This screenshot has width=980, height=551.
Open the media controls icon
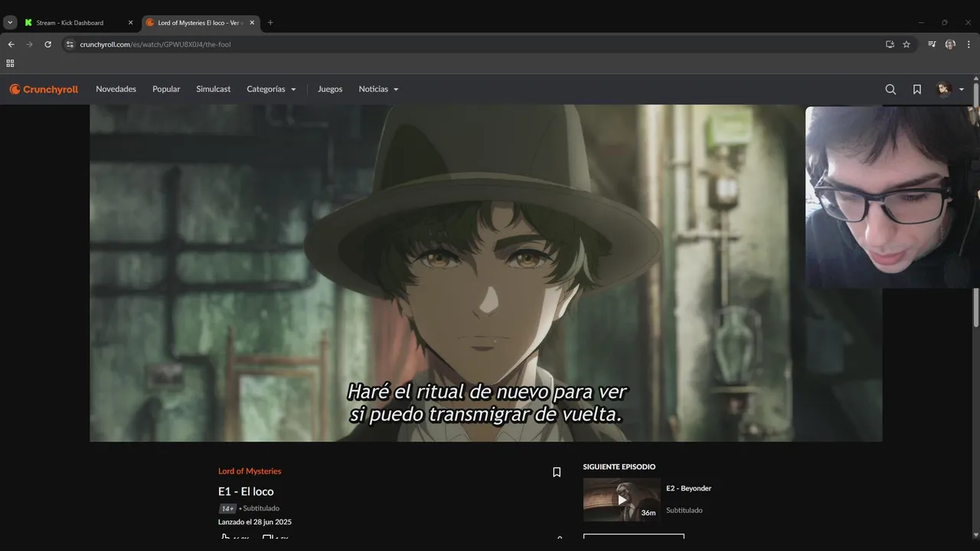[932, 44]
